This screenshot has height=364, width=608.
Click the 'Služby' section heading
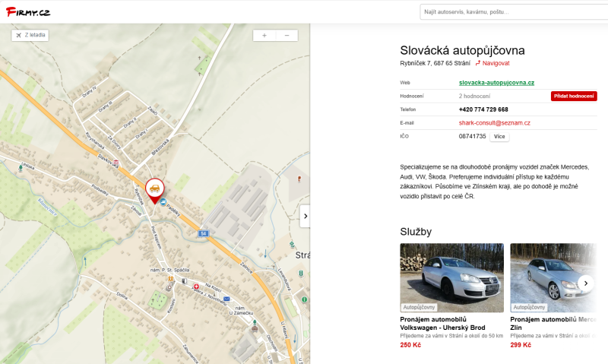[x=416, y=232]
